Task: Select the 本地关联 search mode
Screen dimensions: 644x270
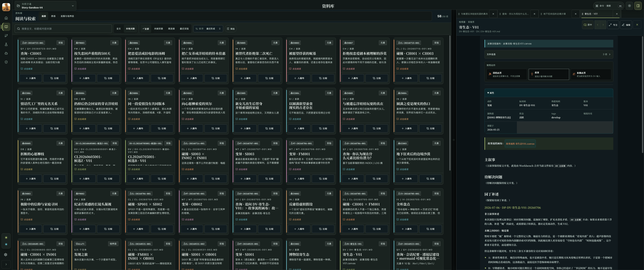Action: pos(130,29)
